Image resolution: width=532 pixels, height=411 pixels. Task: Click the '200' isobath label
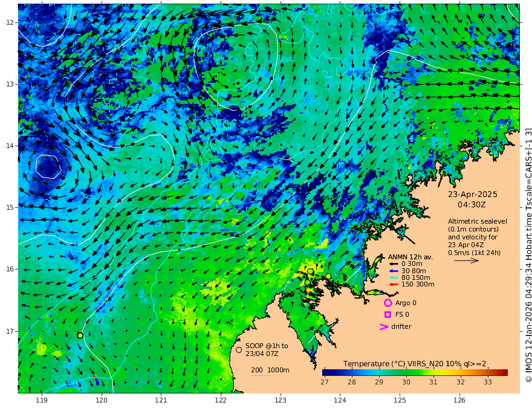(x=257, y=370)
